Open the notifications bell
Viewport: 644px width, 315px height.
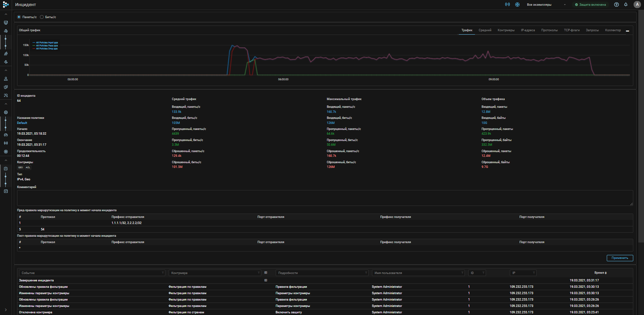tap(626, 5)
